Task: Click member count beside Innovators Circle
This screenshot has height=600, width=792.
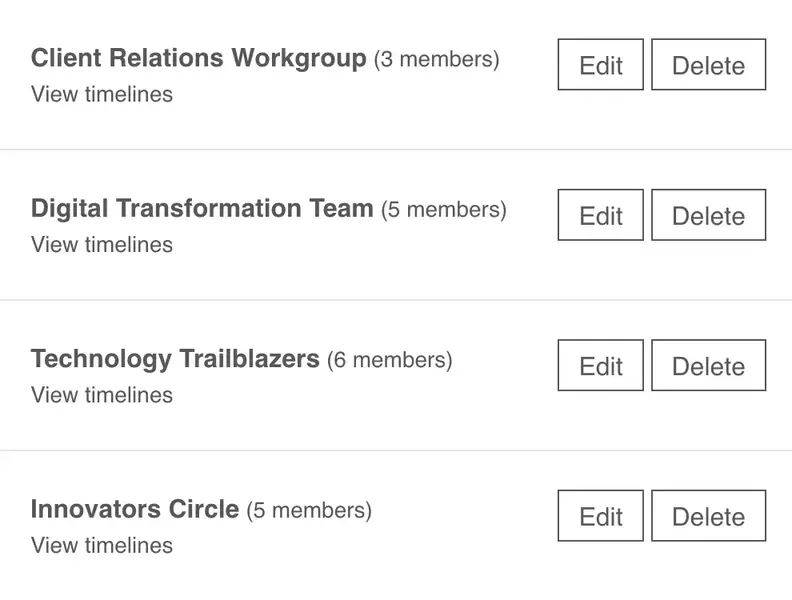Action: [309, 510]
